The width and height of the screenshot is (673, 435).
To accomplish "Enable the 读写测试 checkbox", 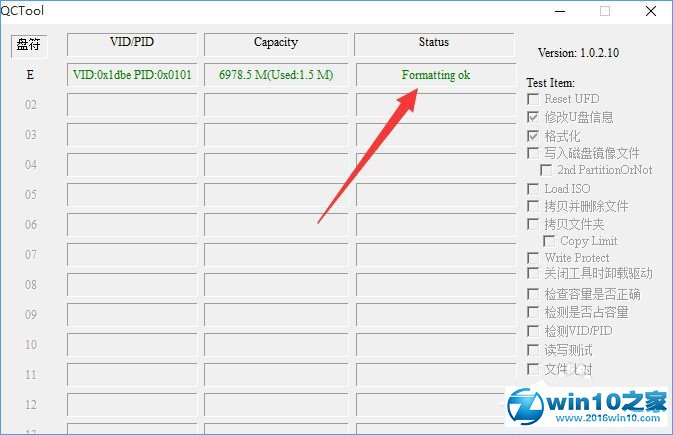I will tap(533, 350).
